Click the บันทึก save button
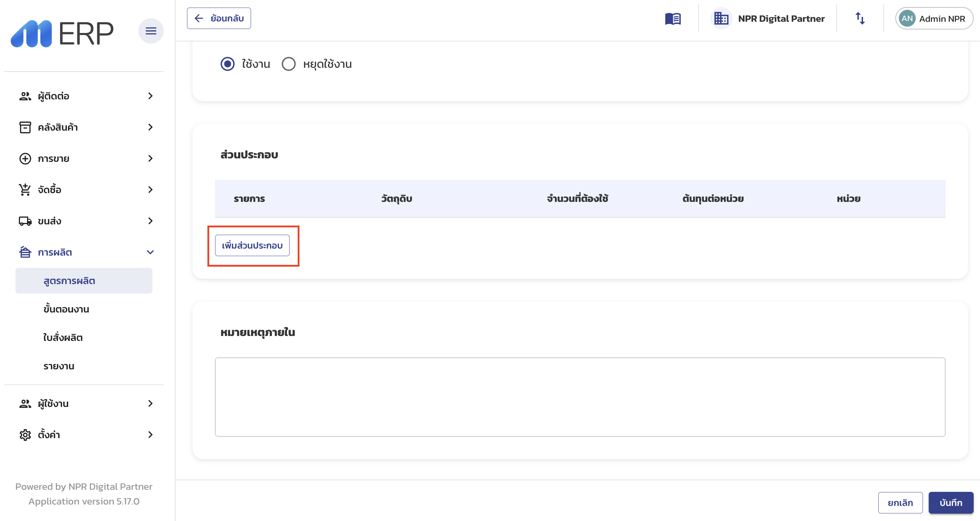The width and height of the screenshot is (980, 521). [950, 503]
